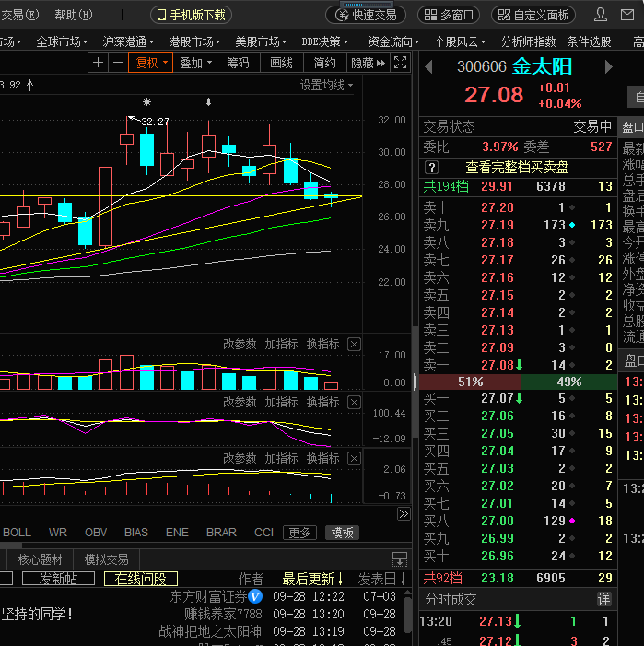Image resolution: width=644 pixels, height=646 pixels.
Task: Go to previous stock with left arrow
Action: click(428, 66)
